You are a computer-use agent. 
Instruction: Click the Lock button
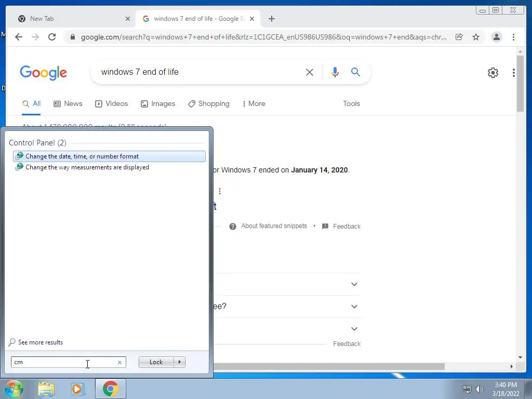point(156,362)
